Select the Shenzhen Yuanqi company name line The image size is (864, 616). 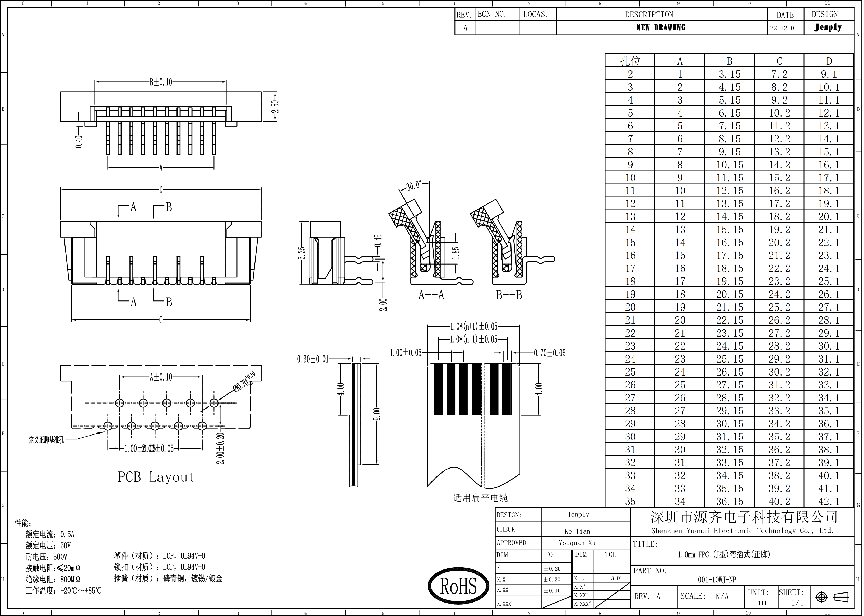point(742,531)
